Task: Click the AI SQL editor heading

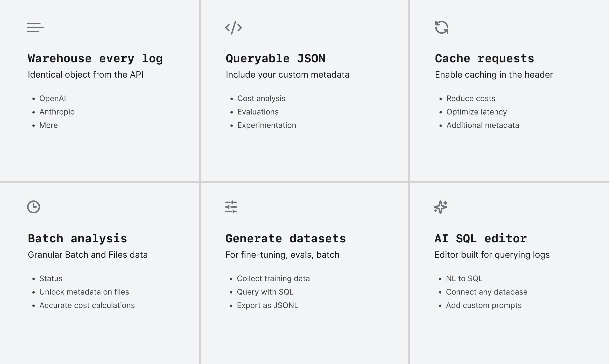Action: 480,239
